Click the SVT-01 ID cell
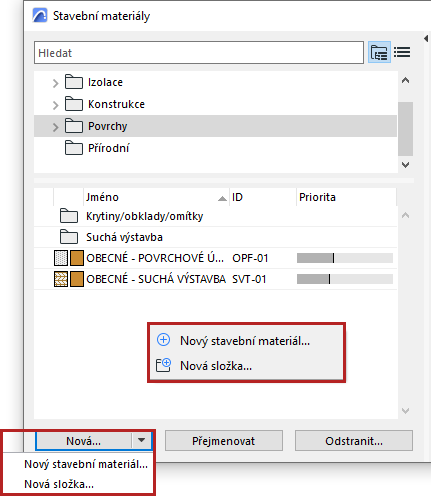This screenshot has height=496, width=431. pos(249,279)
